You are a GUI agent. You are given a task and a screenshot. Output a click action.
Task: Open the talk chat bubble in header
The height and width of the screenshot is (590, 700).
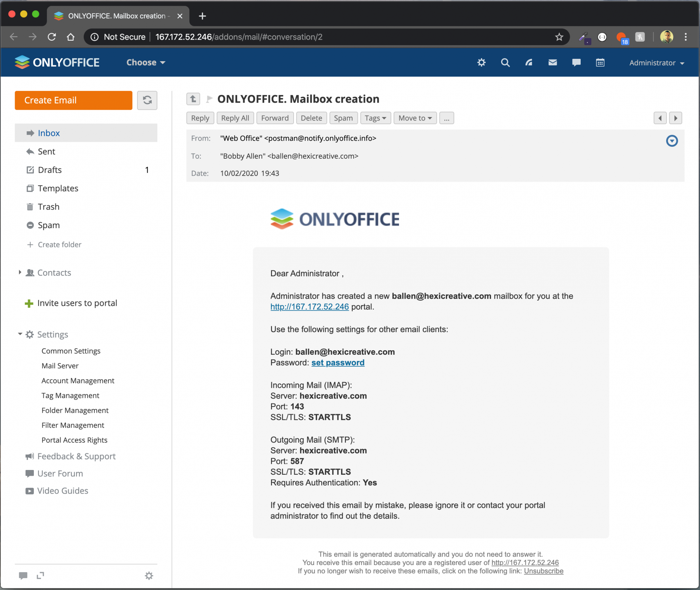coord(576,63)
